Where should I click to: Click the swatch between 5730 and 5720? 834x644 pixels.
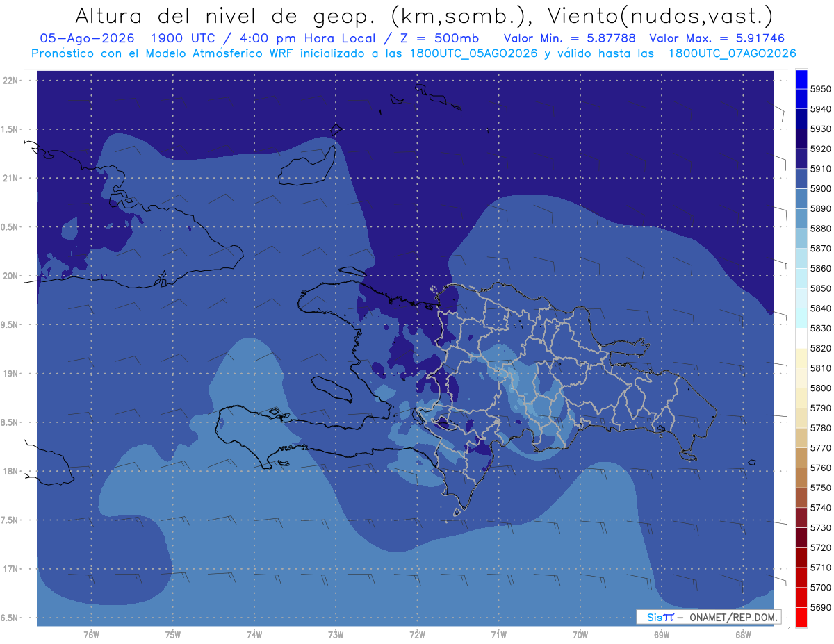[801, 537]
